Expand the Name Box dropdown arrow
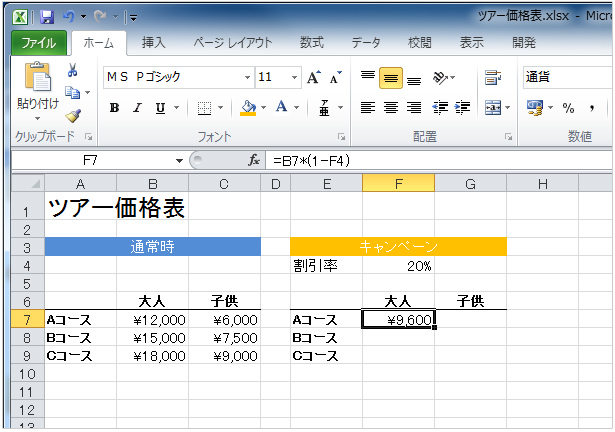 (x=180, y=160)
